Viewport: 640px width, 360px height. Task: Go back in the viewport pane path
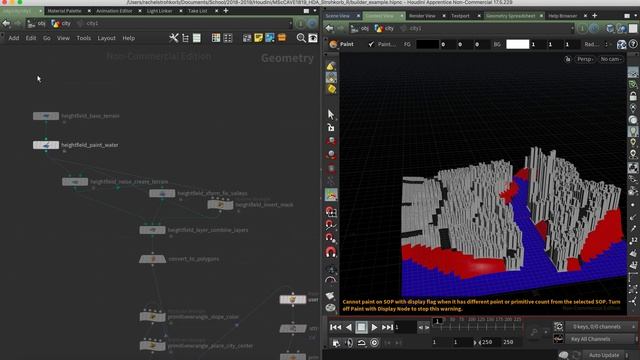(x=329, y=28)
